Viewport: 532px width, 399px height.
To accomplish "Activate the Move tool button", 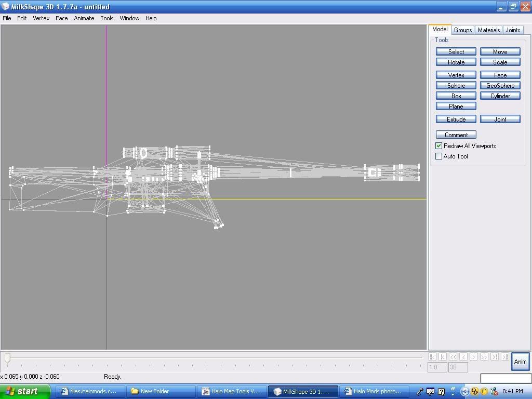I will click(x=500, y=51).
